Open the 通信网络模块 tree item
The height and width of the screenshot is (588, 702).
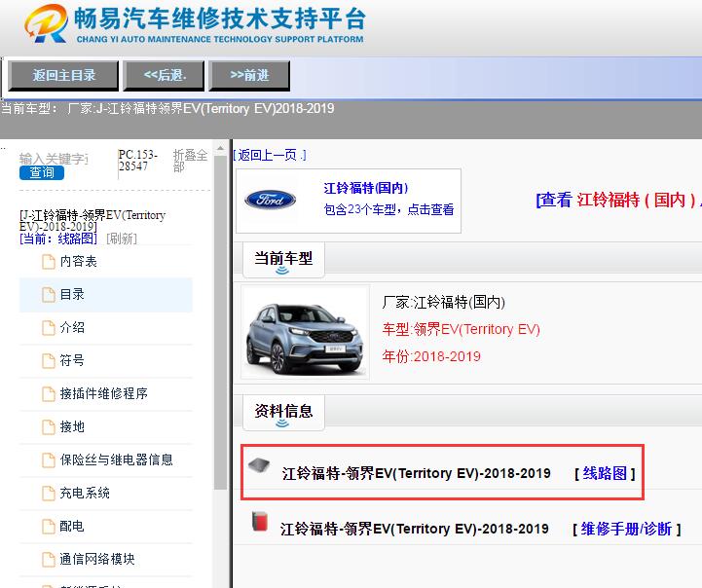click(97, 559)
